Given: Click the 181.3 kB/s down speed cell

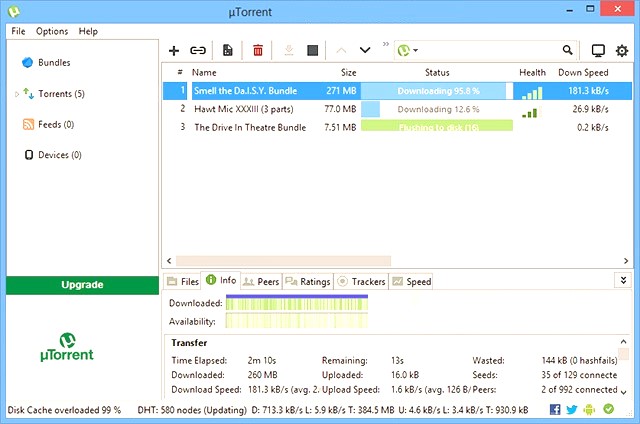Looking at the screenshot, I should tap(588, 91).
